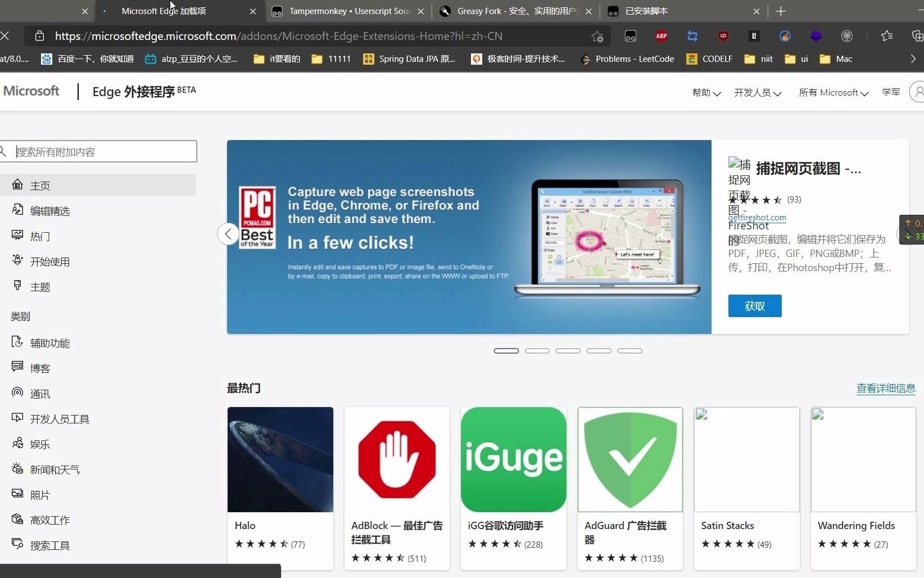Open a new browser tab with plus
This screenshot has width=924, height=578.
click(x=781, y=11)
